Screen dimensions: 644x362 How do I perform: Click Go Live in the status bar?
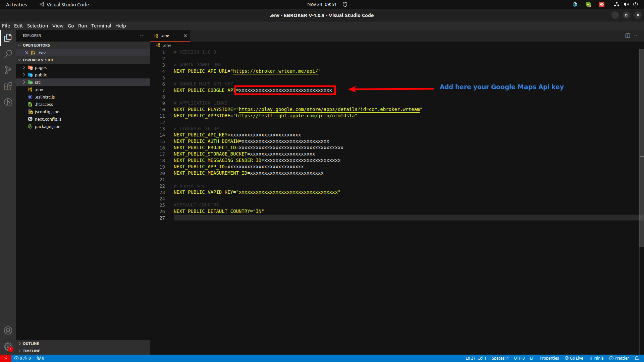coord(574,358)
